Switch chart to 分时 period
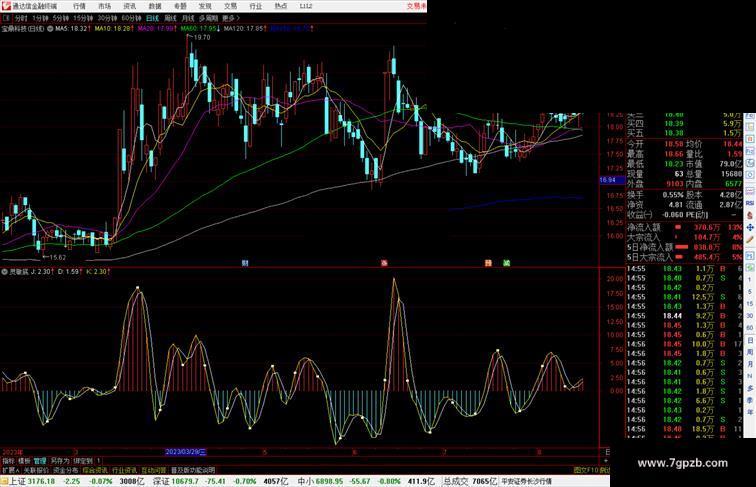This screenshot has height=487, width=756. 21,18
